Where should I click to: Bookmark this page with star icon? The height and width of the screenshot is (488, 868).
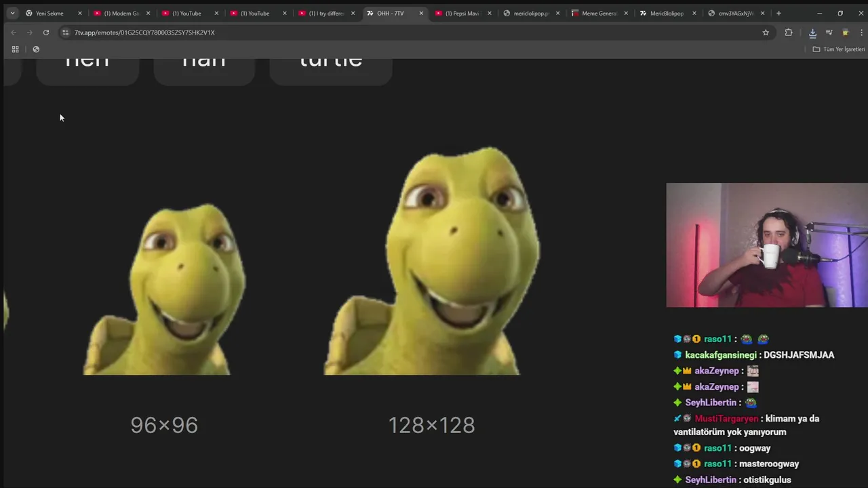tap(766, 33)
